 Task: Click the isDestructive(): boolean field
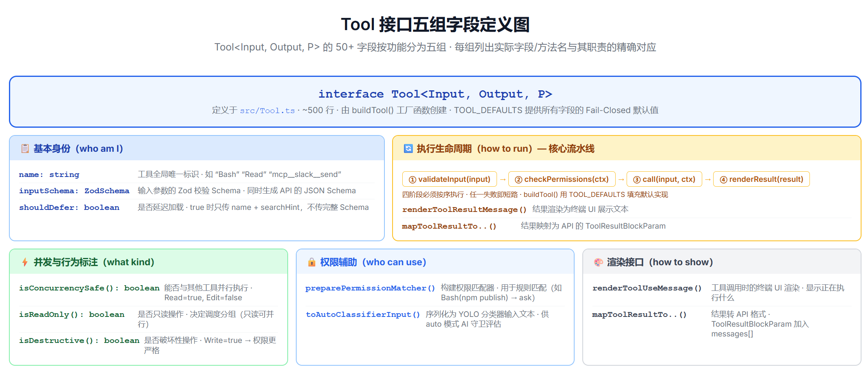(79, 341)
